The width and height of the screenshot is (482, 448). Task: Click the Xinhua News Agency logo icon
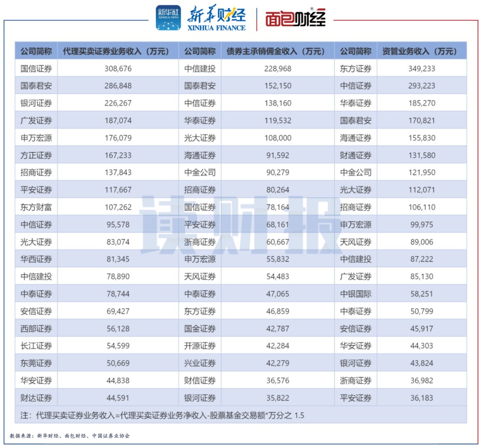click(168, 18)
